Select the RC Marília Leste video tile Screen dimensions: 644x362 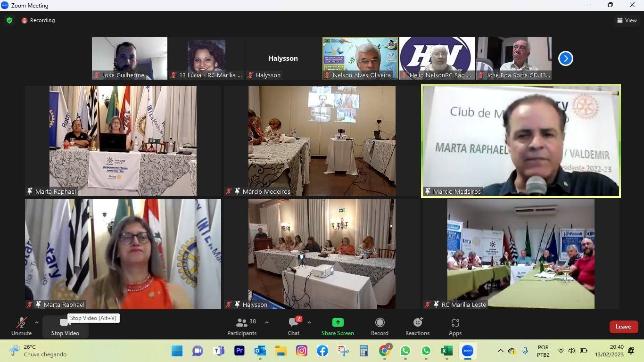pos(520,254)
